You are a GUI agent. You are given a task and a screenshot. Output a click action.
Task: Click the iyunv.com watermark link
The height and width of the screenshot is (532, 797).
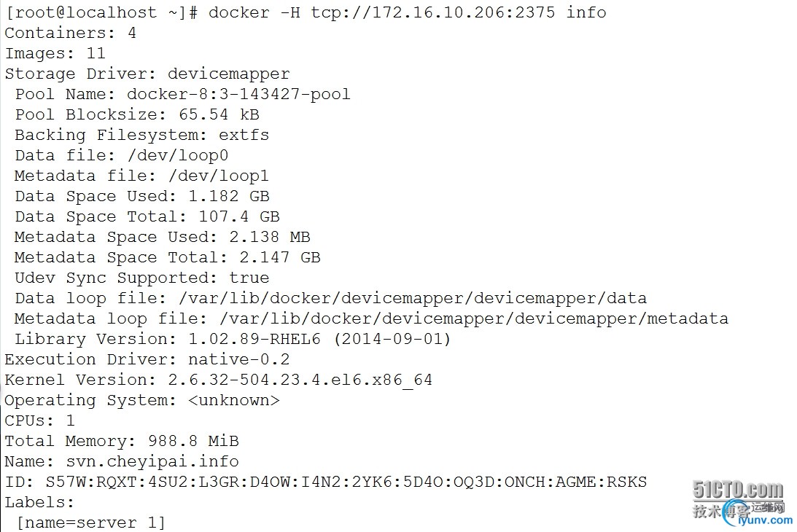(x=765, y=520)
